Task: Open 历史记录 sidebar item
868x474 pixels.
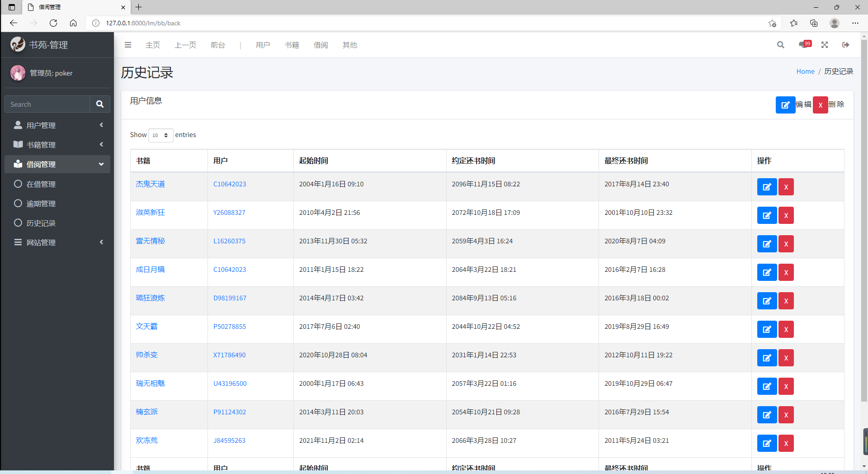Action: tap(57, 223)
